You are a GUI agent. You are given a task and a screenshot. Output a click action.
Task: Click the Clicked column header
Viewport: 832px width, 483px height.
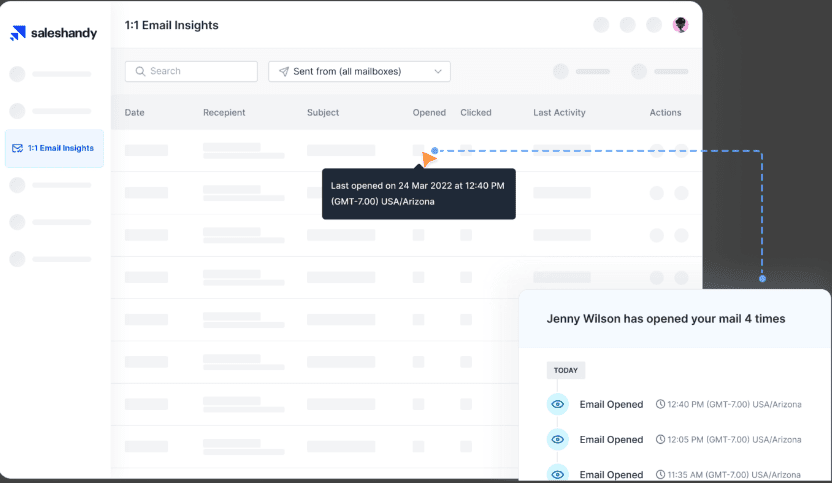pos(475,113)
